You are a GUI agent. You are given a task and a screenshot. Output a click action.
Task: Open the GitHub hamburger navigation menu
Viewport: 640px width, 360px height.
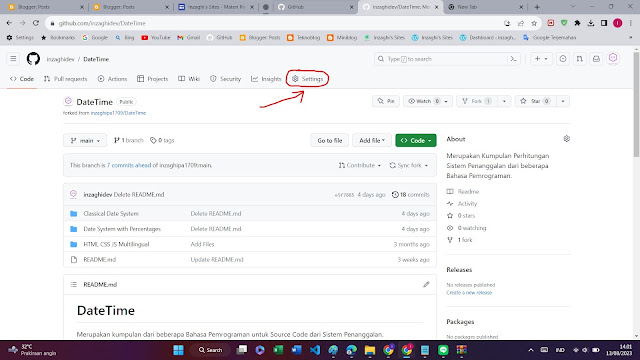pyautogui.click(x=13, y=59)
